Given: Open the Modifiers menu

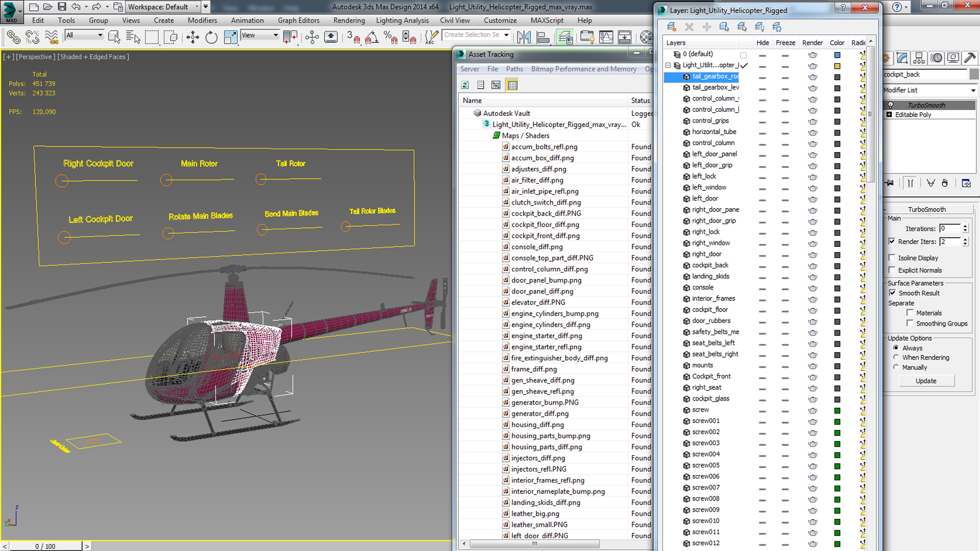Looking at the screenshot, I should click(x=202, y=20).
